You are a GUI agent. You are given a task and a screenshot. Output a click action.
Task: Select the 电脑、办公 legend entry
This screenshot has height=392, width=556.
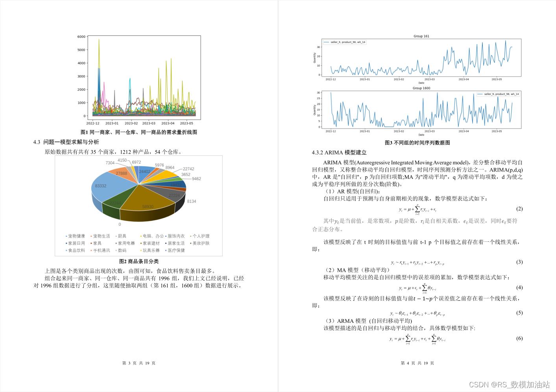pos(152,236)
